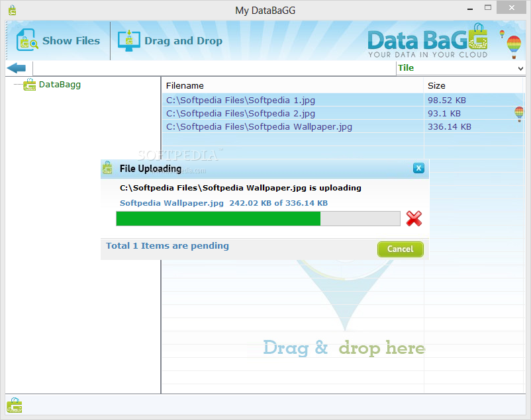Image resolution: width=531 pixels, height=420 pixels.
Task: Click the 'Drag & drop here' area
Action: coord(344,348)
